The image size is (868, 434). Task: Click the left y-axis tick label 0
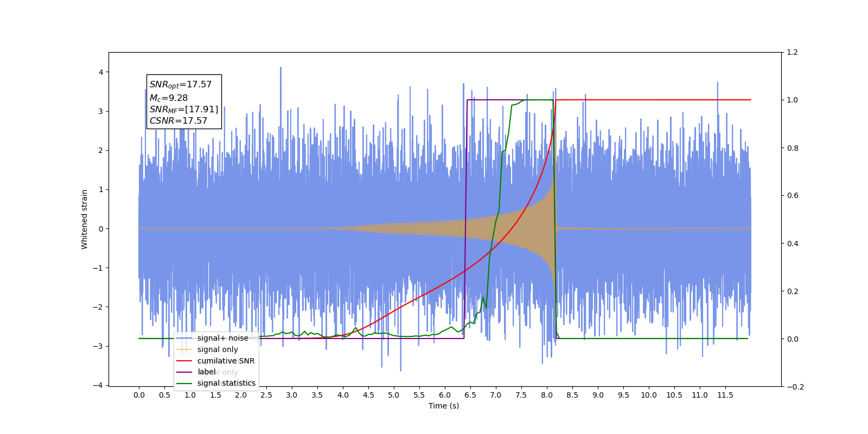(x=100, y=229)
